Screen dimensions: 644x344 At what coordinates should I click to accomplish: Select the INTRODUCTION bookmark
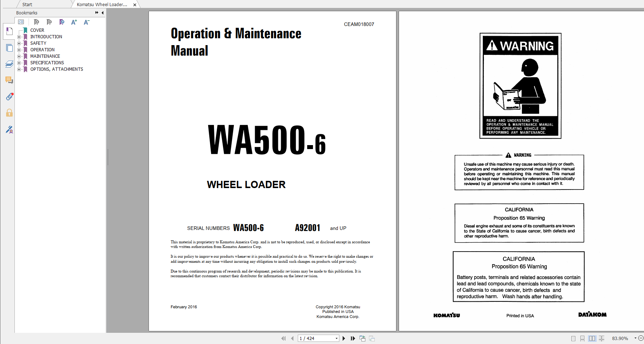click(46, 37)
